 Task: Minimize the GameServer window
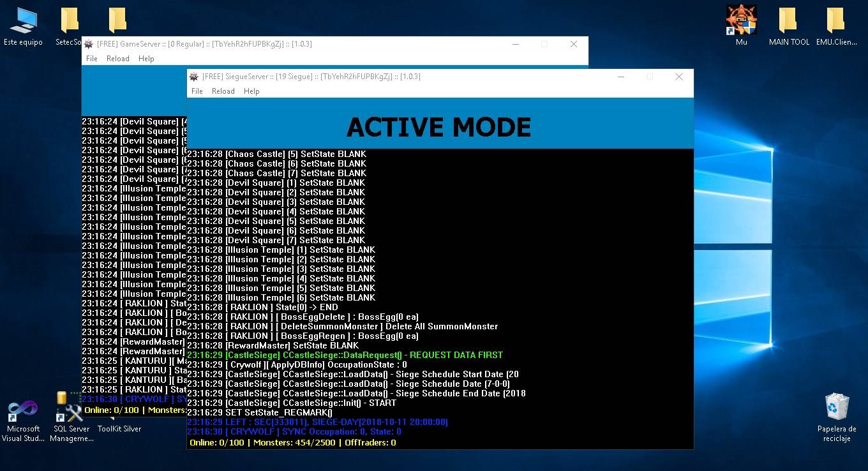pos(515,44)
